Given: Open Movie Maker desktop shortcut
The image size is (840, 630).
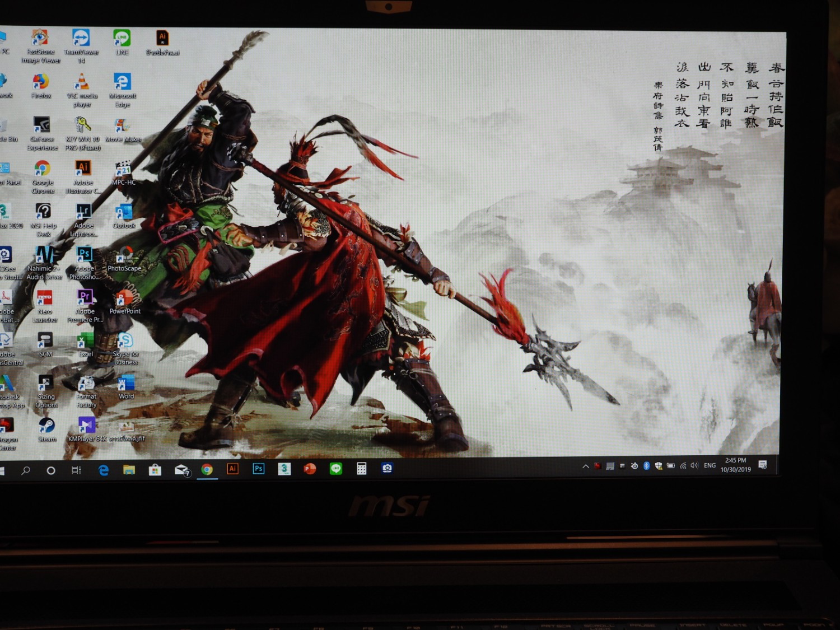Looking at the screenshot, I should [x=123, y=130].
